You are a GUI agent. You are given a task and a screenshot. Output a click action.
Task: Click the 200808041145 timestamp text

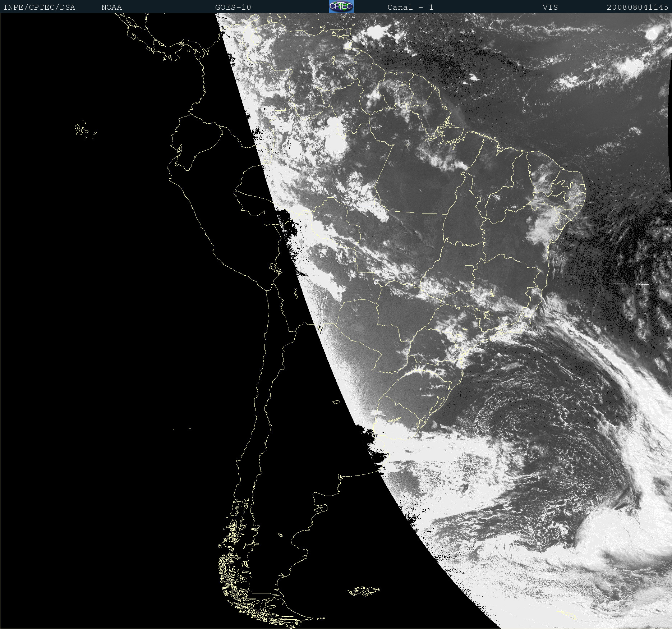pyautogui.click(x=638, y=7)
